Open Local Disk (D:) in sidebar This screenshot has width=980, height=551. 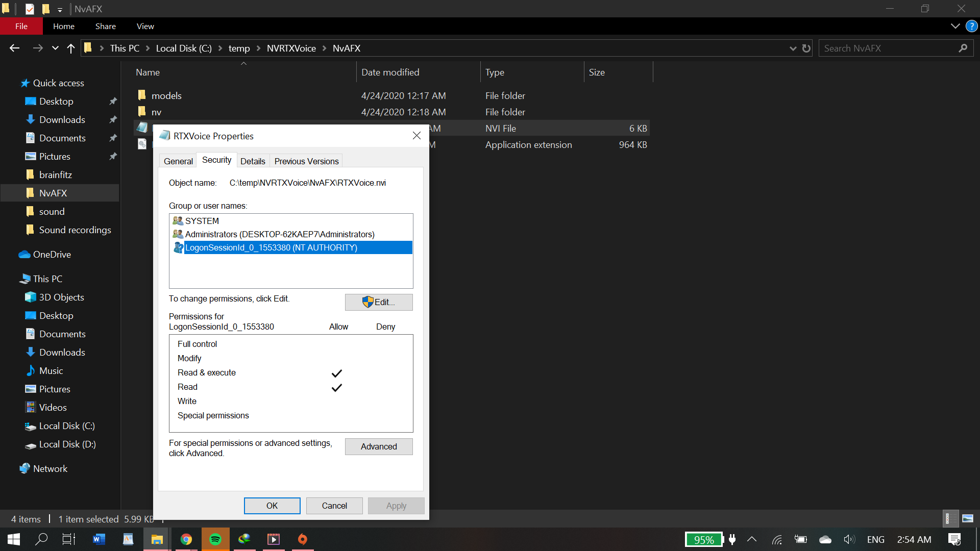tap(67, 444)
